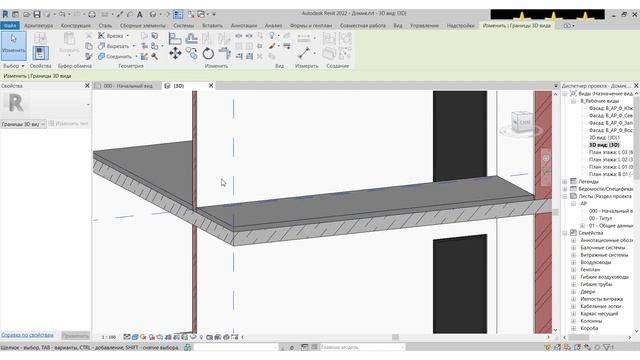Click the Move tool cross-arrows icon
The width and height of the screenshot is (640, 360).
[x=176, y=53]
